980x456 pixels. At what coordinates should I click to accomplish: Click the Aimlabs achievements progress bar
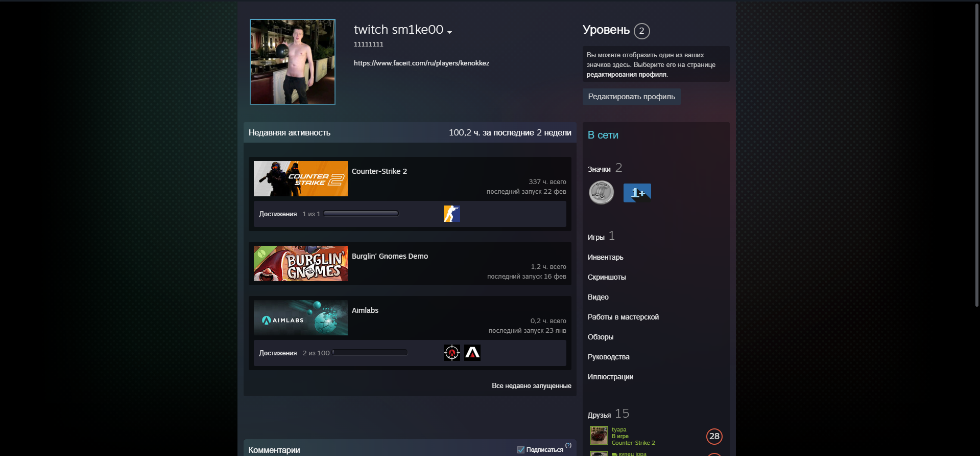pos(370,353)
